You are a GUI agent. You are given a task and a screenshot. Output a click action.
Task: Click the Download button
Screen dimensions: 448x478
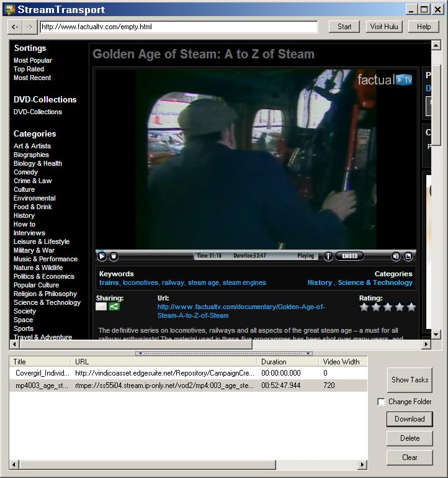[410, 419]
